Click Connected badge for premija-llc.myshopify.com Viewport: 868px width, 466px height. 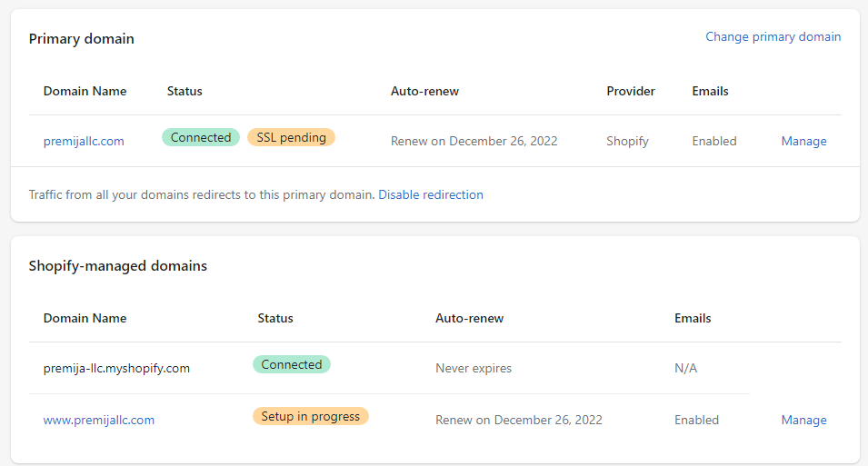(x=292, y=364)
